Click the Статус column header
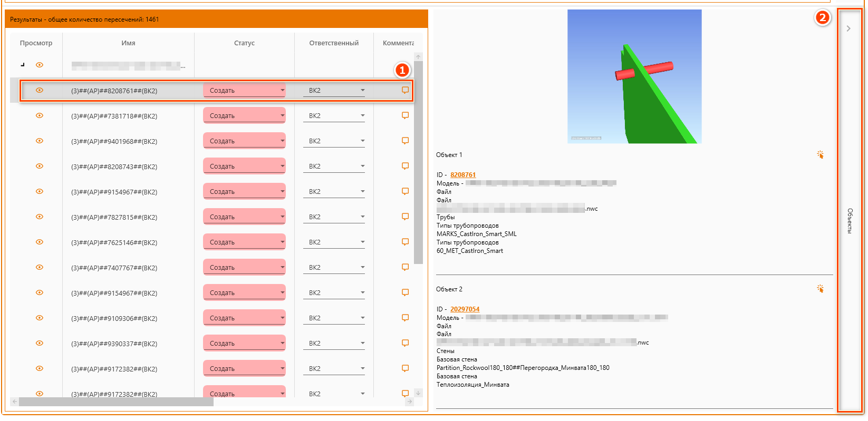Image resolution: width=868 pixels, height=421 pixels. (244, 43)
